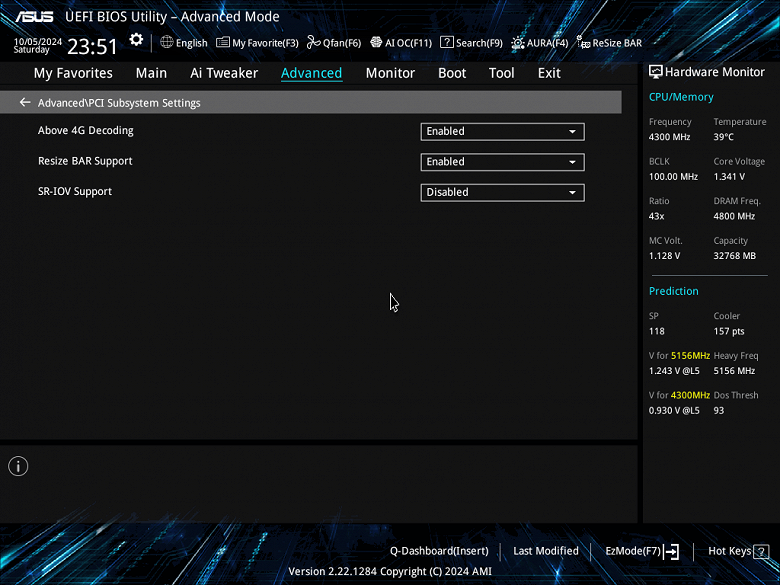Click the settings gear icon
The width and height of the screenshot is (780, 585).
click(136, 40)
